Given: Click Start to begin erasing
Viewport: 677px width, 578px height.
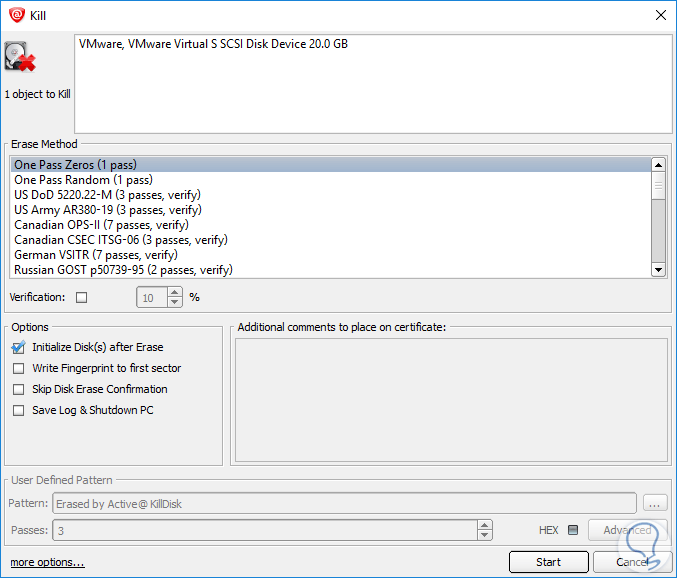Looking at the screenshot, I should click(548, 562).
